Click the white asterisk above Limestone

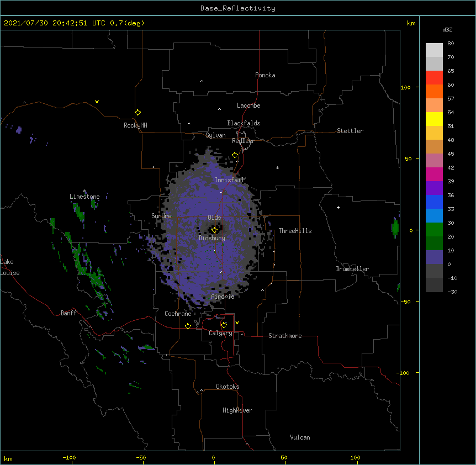pyautogui.click(x=85, y=191)
